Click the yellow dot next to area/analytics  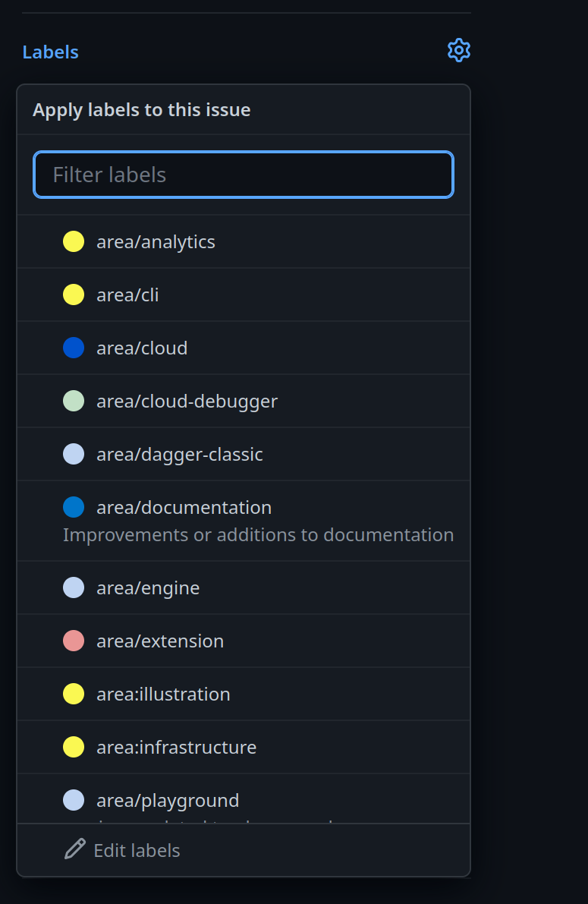click(x=73, y=241)
